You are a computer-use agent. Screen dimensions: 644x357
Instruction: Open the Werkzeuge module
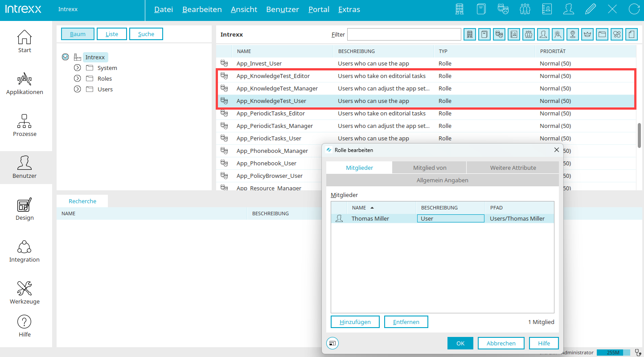tap(25, 293)
